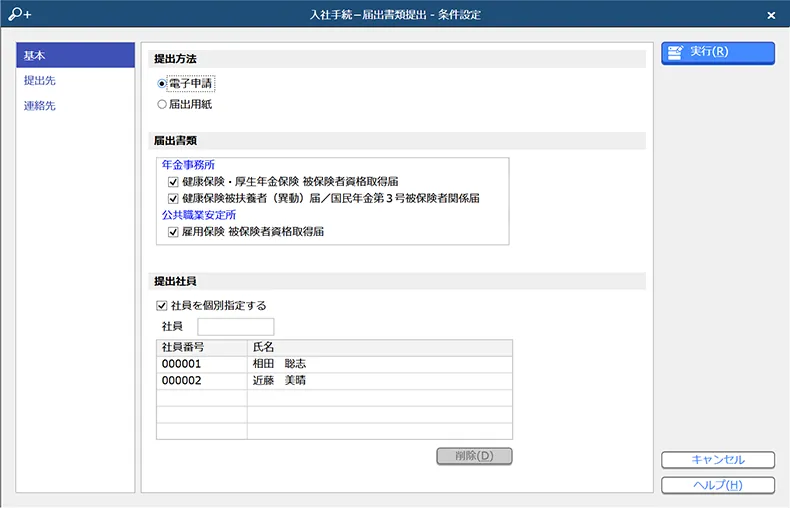790x508 pixels.
Task: Click the 削除(D) button
Action: pyautogui.click(x=474, y=456)
